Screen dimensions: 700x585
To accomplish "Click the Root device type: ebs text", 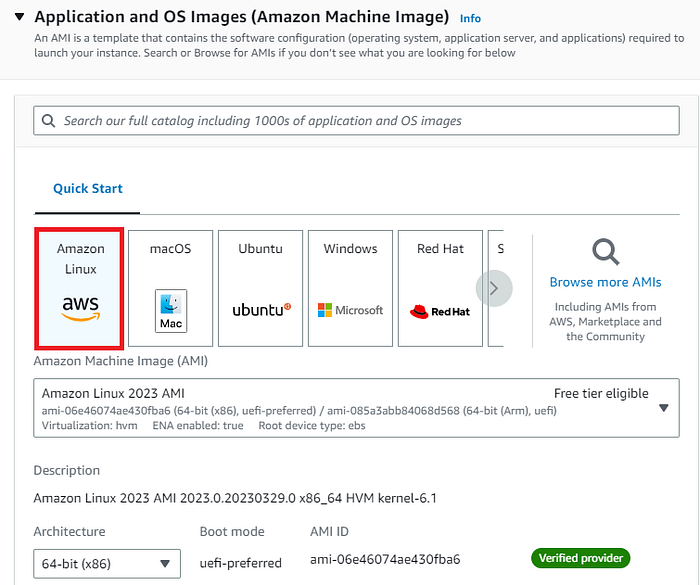I will (x=312, y=426).
